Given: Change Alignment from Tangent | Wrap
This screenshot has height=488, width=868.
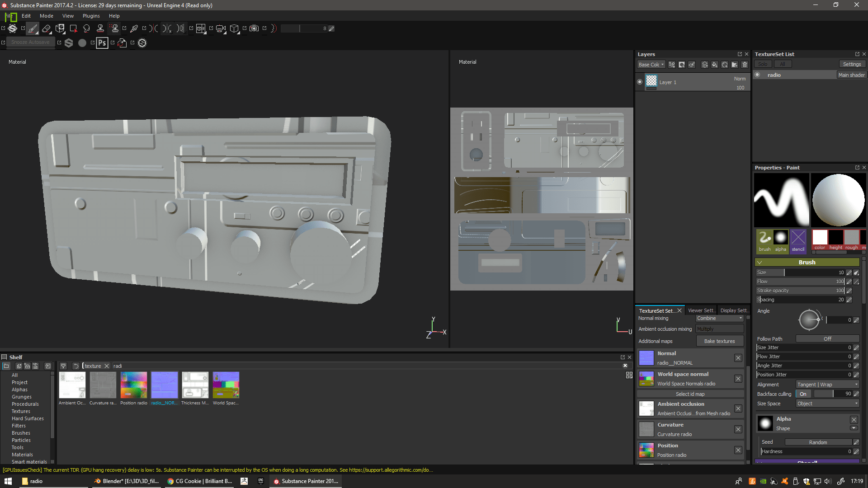Looking at the screenshot, I should pos(827,384).
